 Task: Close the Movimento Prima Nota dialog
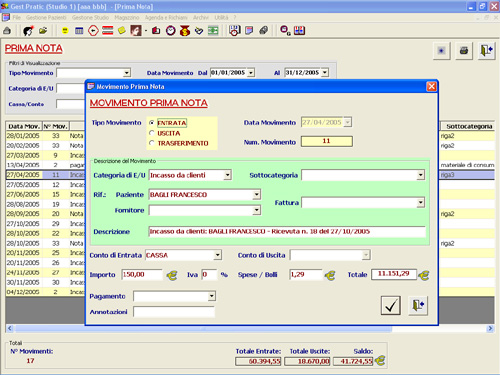click(431, 87)
